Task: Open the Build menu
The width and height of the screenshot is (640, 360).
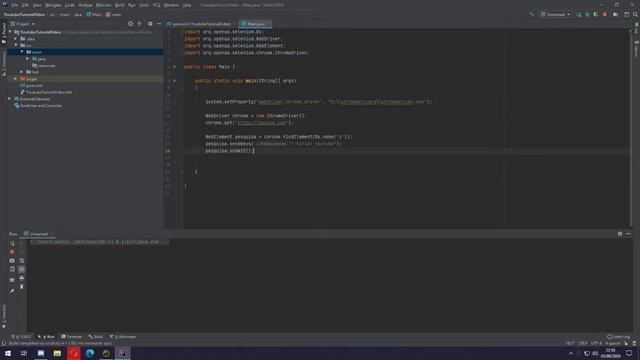Action: [x=120, y=5]
